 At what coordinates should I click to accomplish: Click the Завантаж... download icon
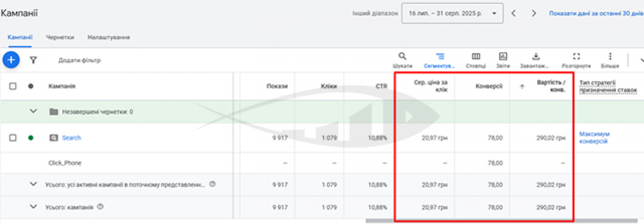[535, 56]
